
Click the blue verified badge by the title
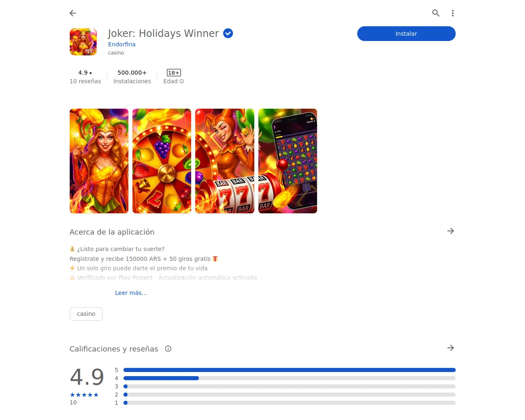click(228, 33)
